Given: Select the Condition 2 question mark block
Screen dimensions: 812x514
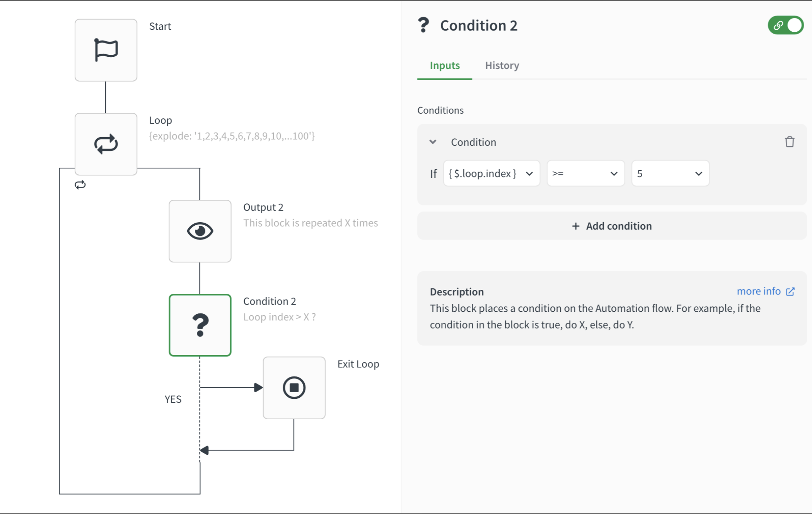Looking at the screenshot, I should tap(200, 325).
